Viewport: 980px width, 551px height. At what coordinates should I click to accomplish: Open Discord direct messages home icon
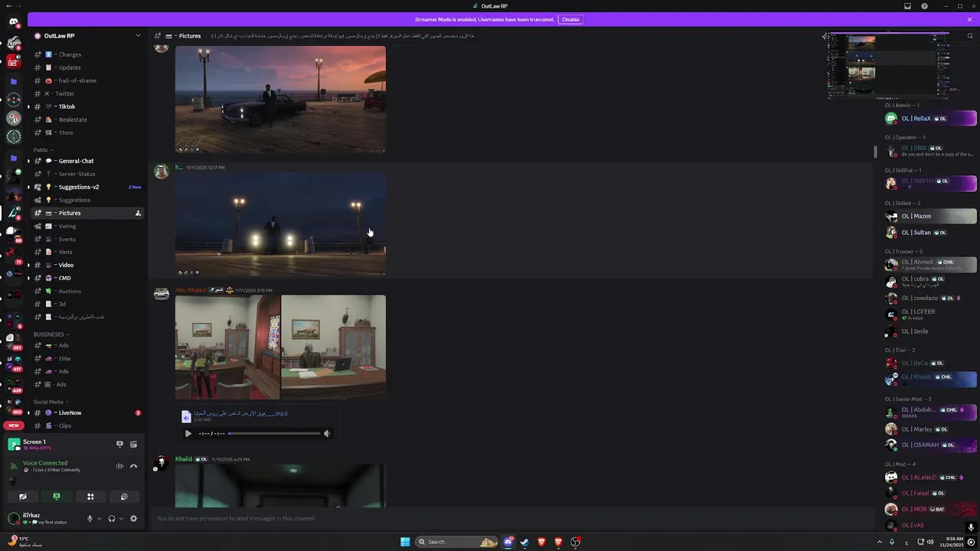click(x=14, y=21)
